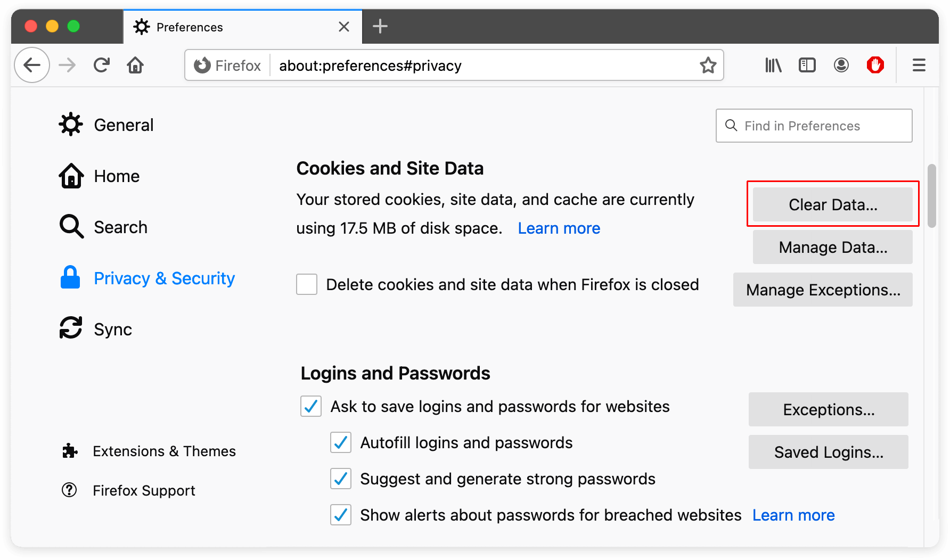Follow Learn more link about cookies
The image size is (950, 560).
tap(559, 228)
